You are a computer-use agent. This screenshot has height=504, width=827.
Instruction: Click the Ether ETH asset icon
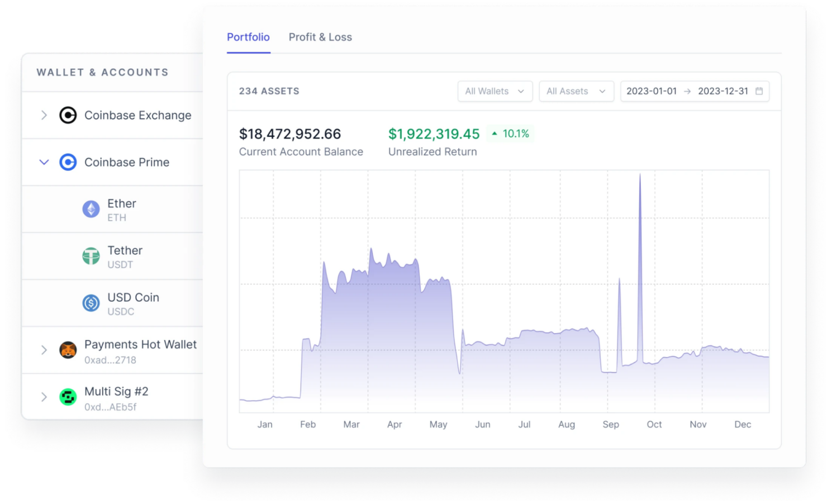click(91, 209)
